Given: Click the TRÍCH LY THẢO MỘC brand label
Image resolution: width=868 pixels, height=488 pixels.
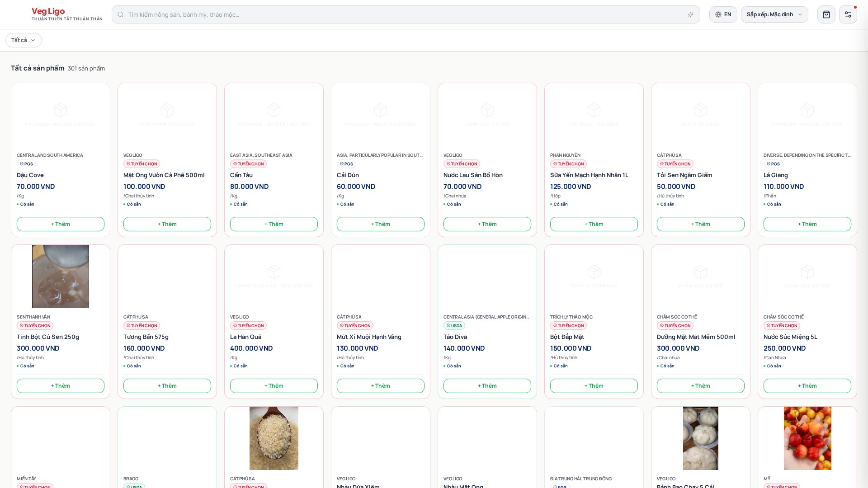Looking at the screenshot, I should pyautogui.click(x=571, y=317).
